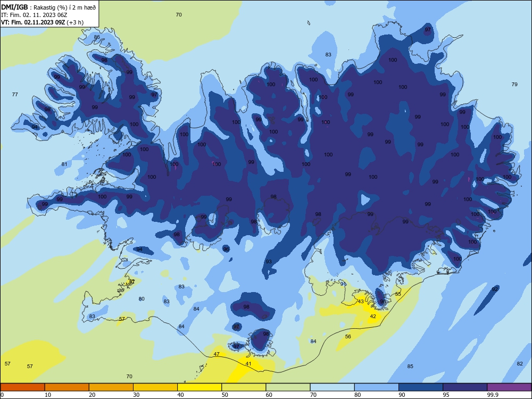Pick the 20–30 legend color swatch
Screen dimensions: 532x399
(111, 387)
